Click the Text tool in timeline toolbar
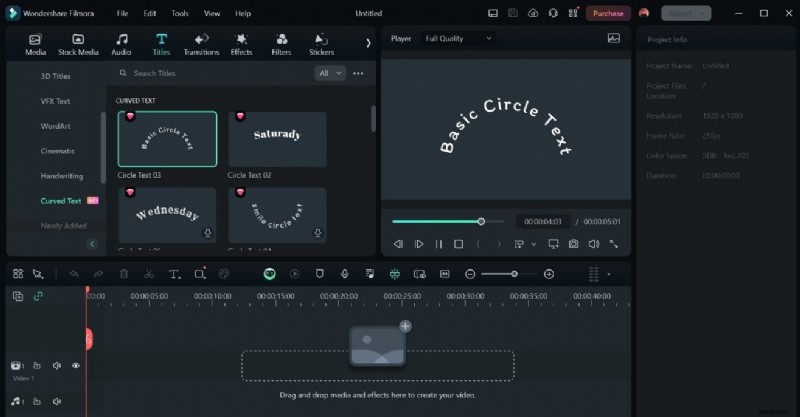Viewport: 800px width, 417px height. point(174,274)
